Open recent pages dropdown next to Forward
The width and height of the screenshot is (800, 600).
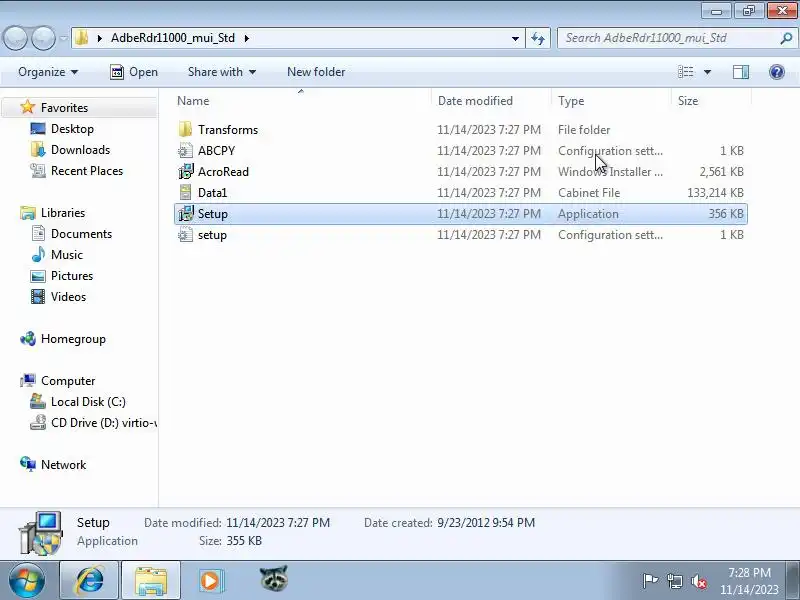click(x=63, y=38)
